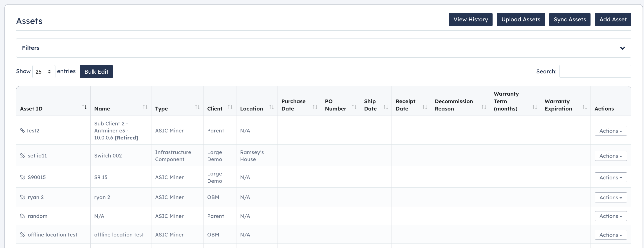The height and width of the screenshot is (248, 644).
Task: Open Actions dropdown for ryan 2 row
Action: click(611, 197)
